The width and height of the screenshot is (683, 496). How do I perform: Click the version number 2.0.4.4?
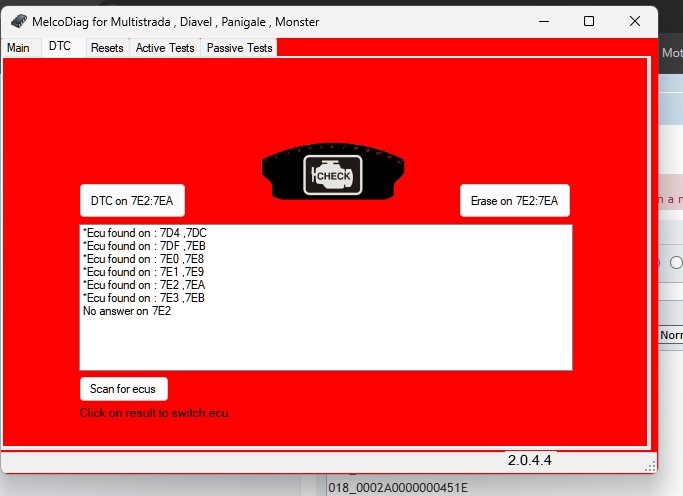530,460
